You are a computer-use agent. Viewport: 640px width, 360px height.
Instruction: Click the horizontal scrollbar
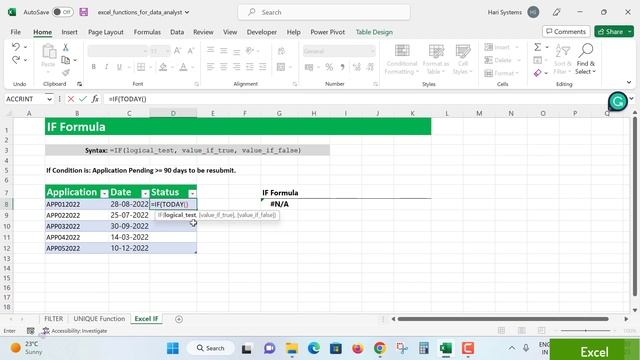click(x=503, y=319)
